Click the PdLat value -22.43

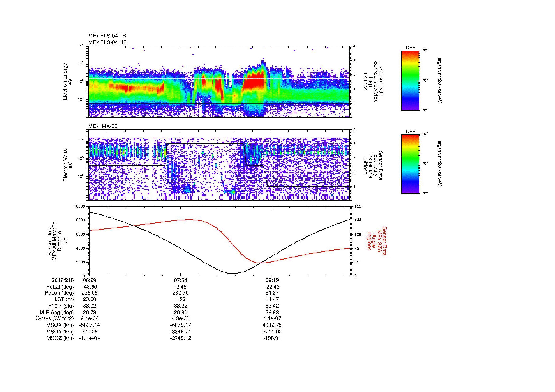pyautogui.click(x=272, y=287)
